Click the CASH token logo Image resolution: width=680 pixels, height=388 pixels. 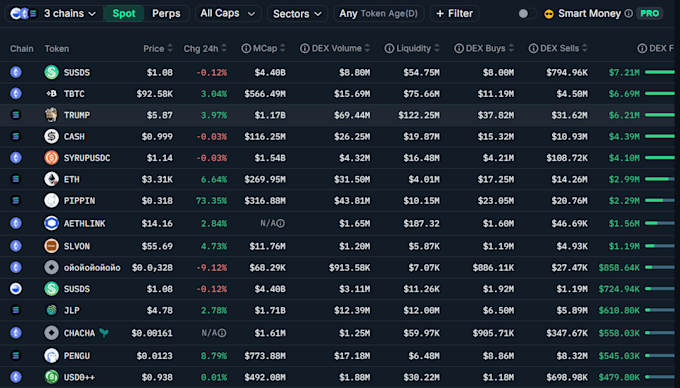[x=51, y=136]
